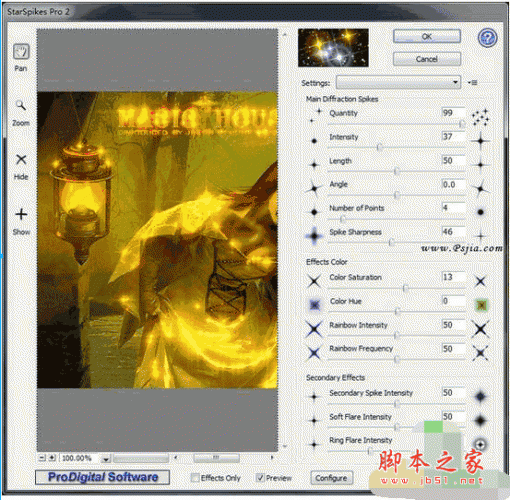Image resolution: width=510 pixels, height=500 pixels.
Task: Click the Color Hue value field
Action: (453, 301)
